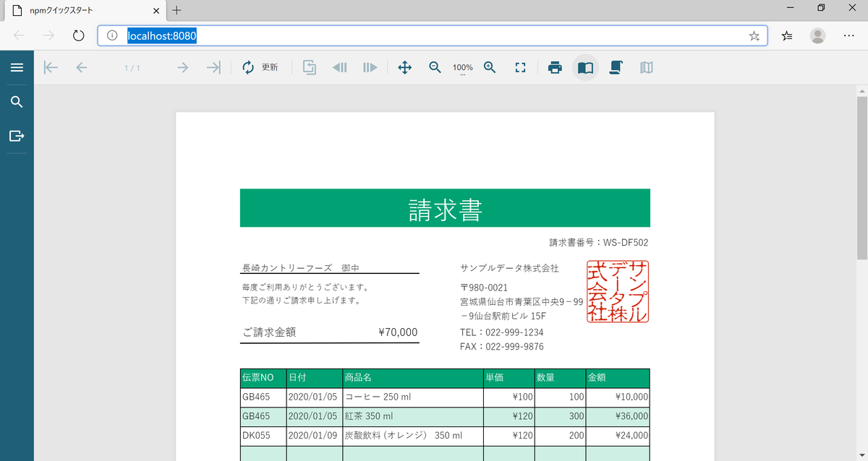The image size is (868, 461).
Task: Click the vertical scrollbar thumb
Action: [x=861, y=177]
